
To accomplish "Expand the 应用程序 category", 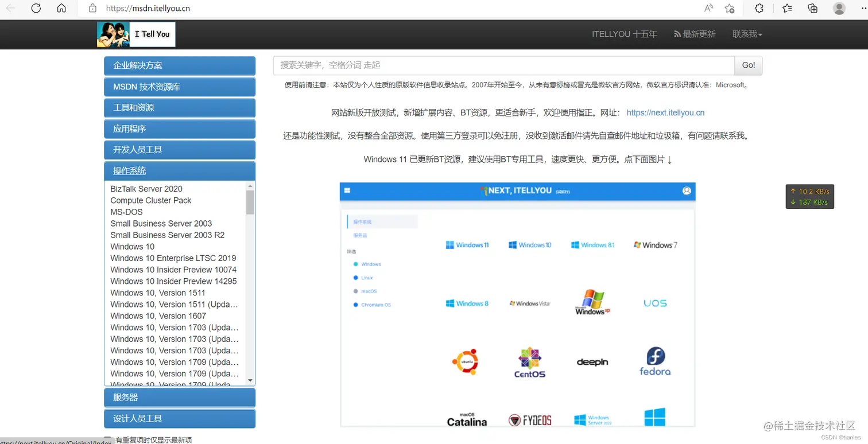I will pyautogui.click(x=180, y=128).
